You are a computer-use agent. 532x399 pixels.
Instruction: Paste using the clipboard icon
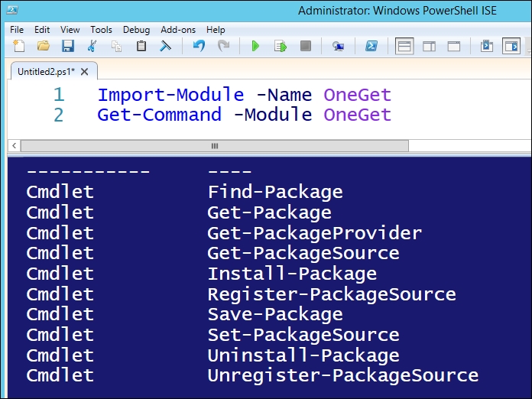click(141, 46)
